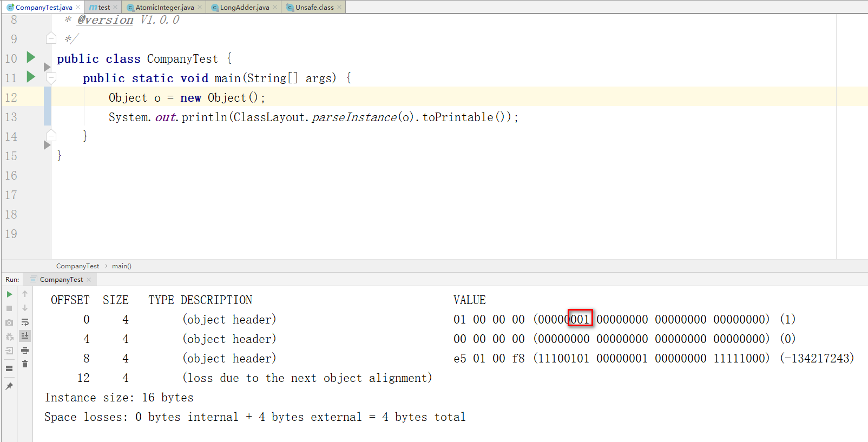This screenshot has width=868, height=442.
Task: Click the Attach Debugger bug icon
Action: tap(9, 337)
